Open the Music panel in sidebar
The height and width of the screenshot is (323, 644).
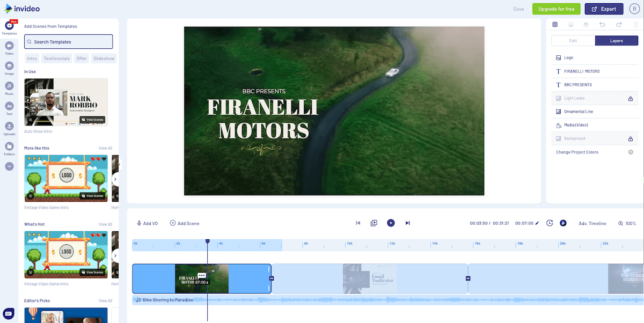point(9,88)
